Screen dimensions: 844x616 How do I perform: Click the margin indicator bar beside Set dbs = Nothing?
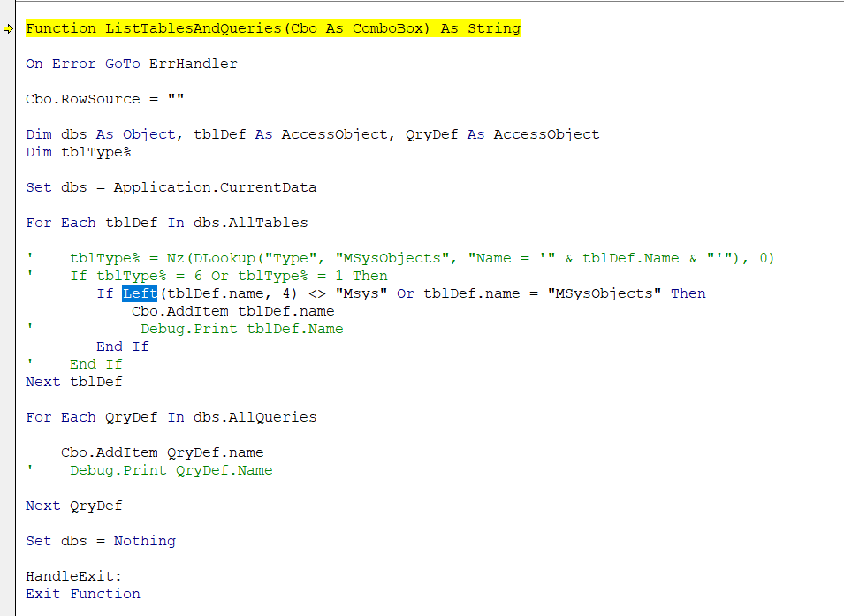click(x=8, y=541)
